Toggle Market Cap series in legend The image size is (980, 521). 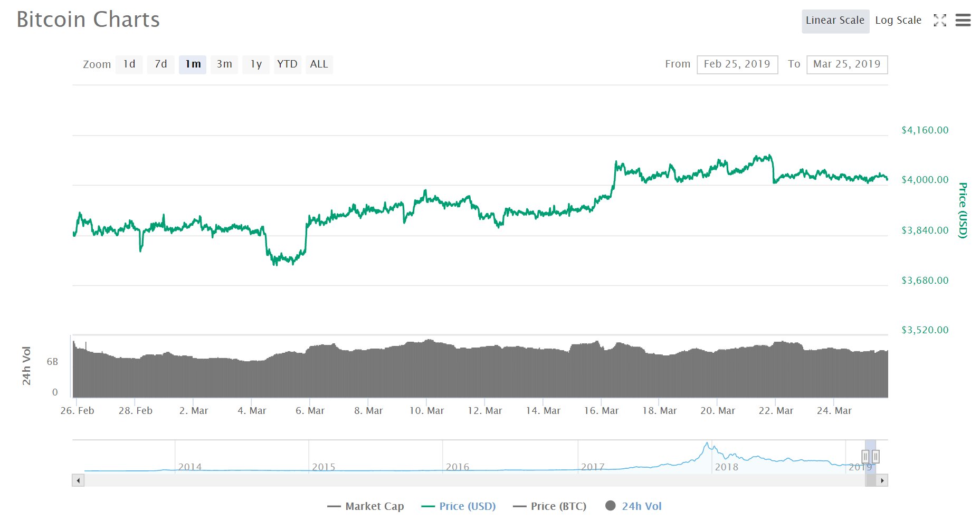(x=366, y=506)
